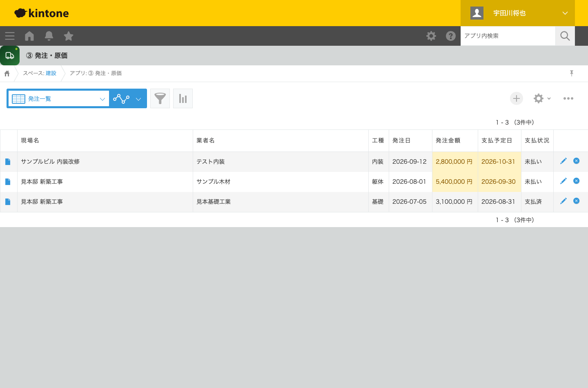Expand the app settings gear dropdown
Viewport: 588px width, 388px height.
coord(542,98)
